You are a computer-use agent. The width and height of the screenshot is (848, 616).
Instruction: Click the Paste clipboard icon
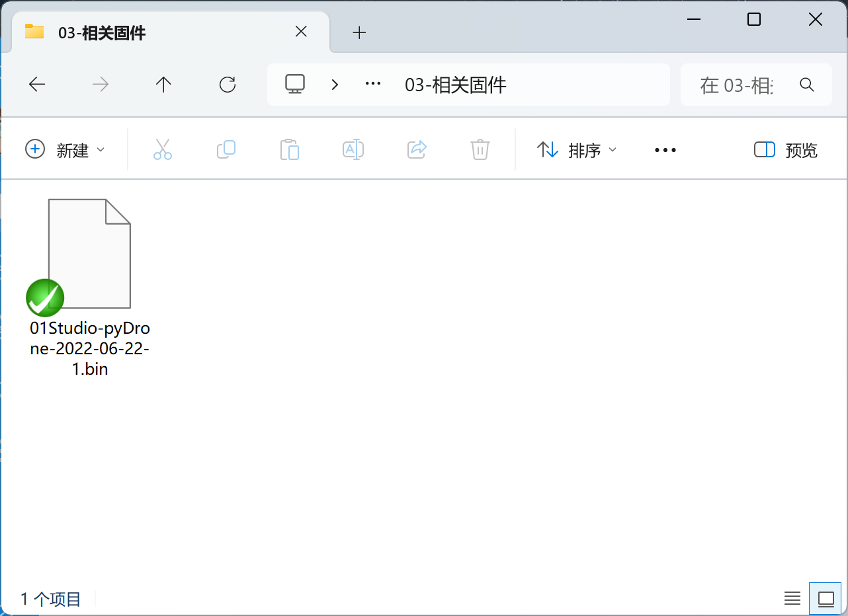(x=290, y=149)
